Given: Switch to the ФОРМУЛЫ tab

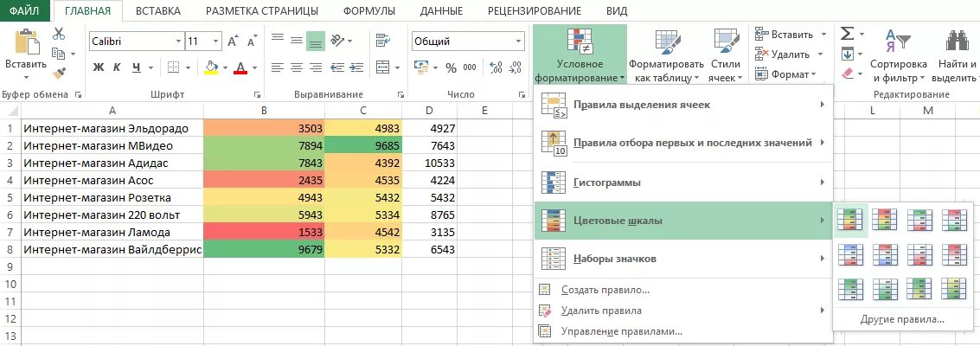Looking at the screenshot, I should point(368,10).
